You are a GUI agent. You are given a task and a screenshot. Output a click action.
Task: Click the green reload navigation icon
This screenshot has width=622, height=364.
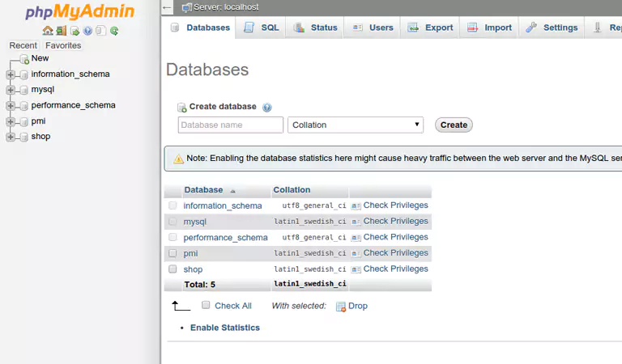click(114, 31)
